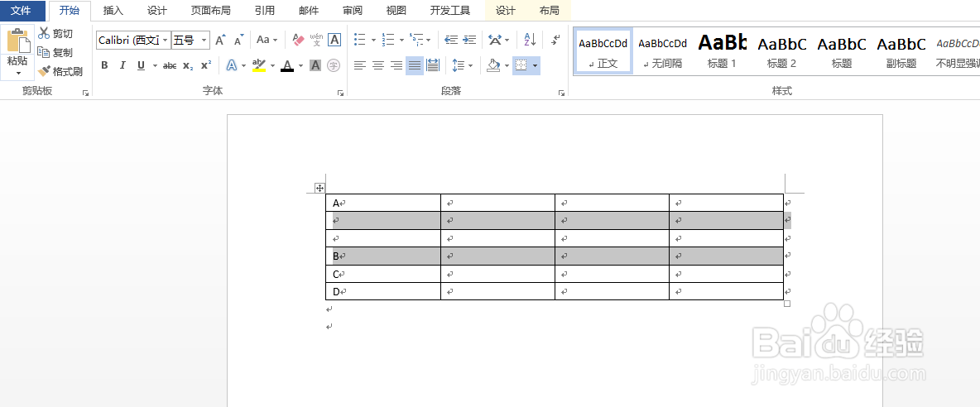Viewport: 980px width, 407px height.
Task: Click the Enclose Characters (字) icon
Action: tap(334, 65)
